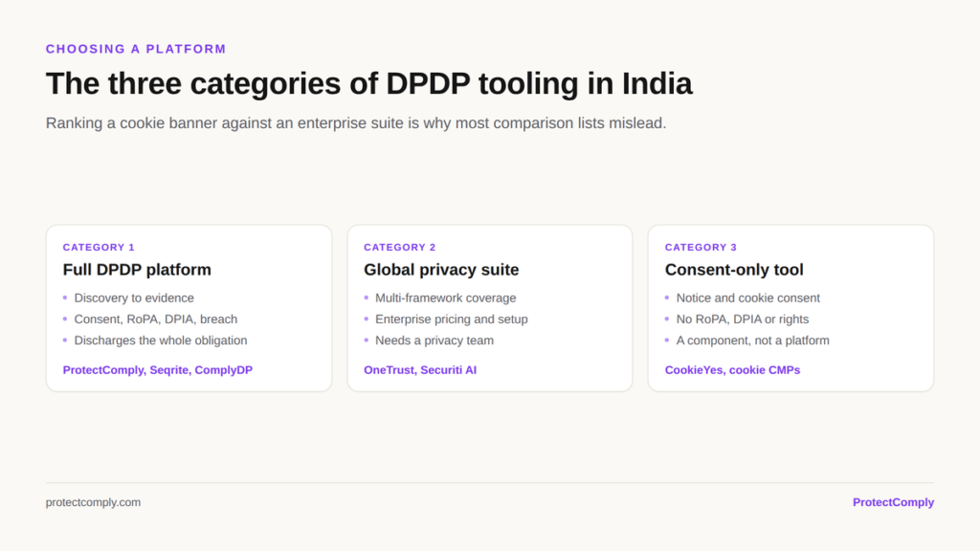Select the 'CATEGORY 2' label

tap(400, 248)
